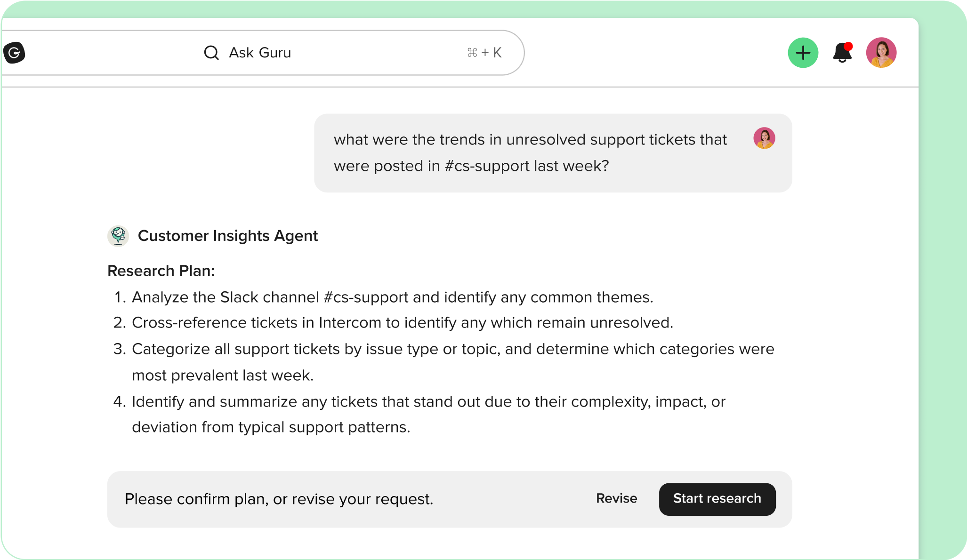Click the user avatar in the chat message
Screen dimensions: 967x560
(x=764, y=138)
